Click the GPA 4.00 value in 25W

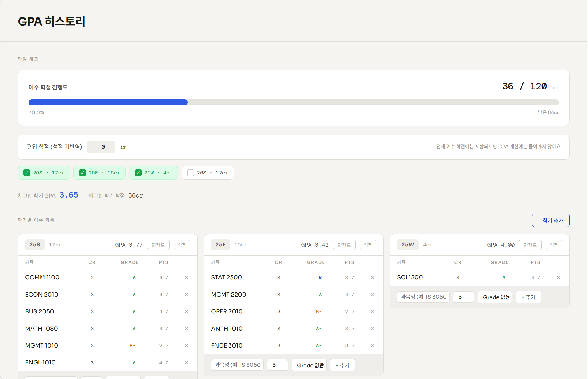[x=501, y=245]
